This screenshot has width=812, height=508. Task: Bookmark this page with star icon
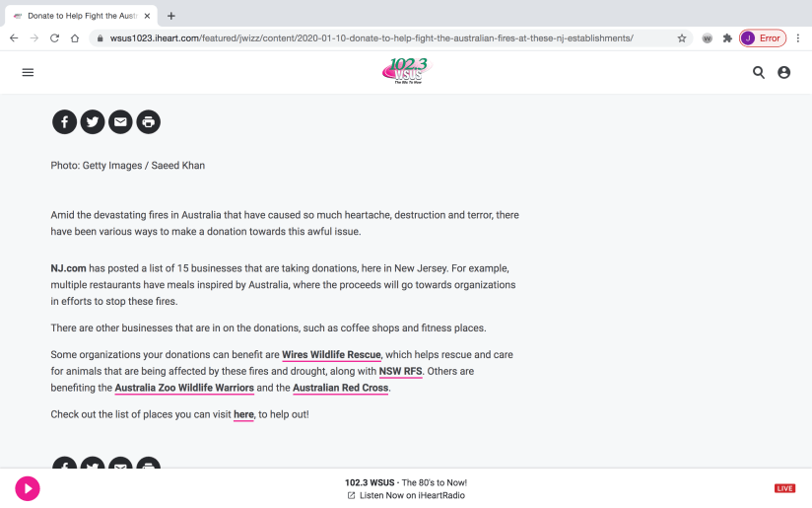point(682,38)
